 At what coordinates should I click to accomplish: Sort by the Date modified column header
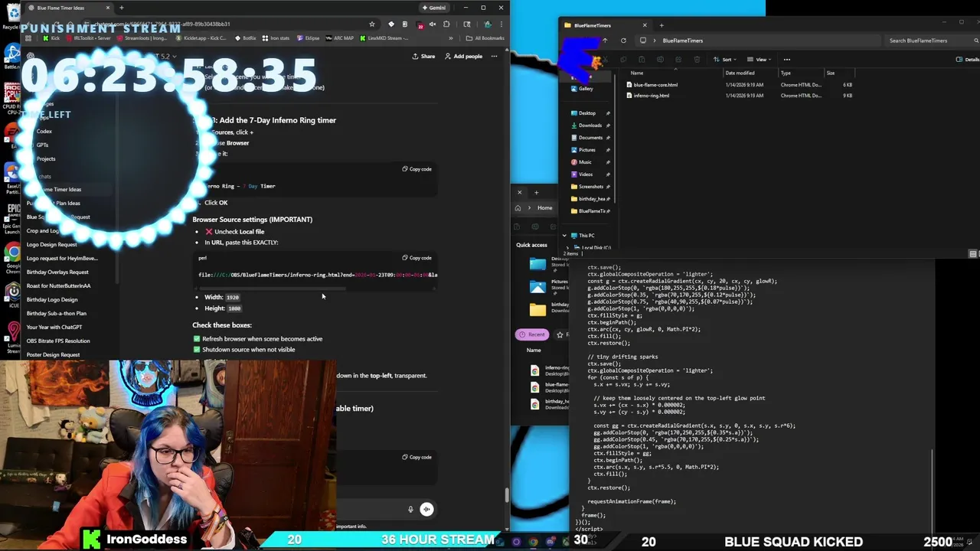(x=740, y=73)
